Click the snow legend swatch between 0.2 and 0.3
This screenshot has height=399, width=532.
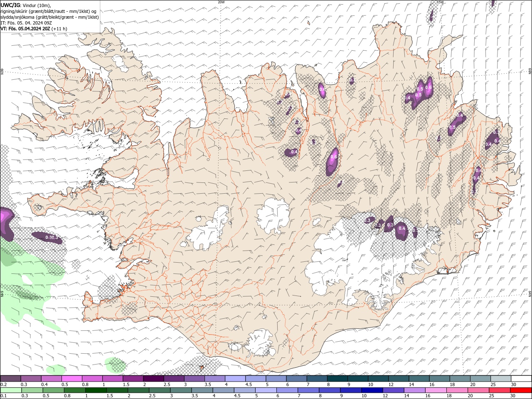coord(10,379)
